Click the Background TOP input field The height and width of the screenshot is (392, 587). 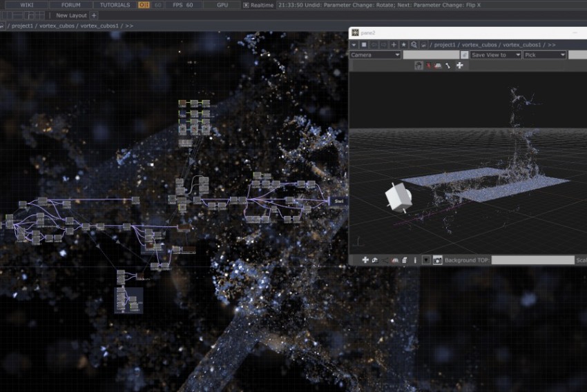click(532, 260)
